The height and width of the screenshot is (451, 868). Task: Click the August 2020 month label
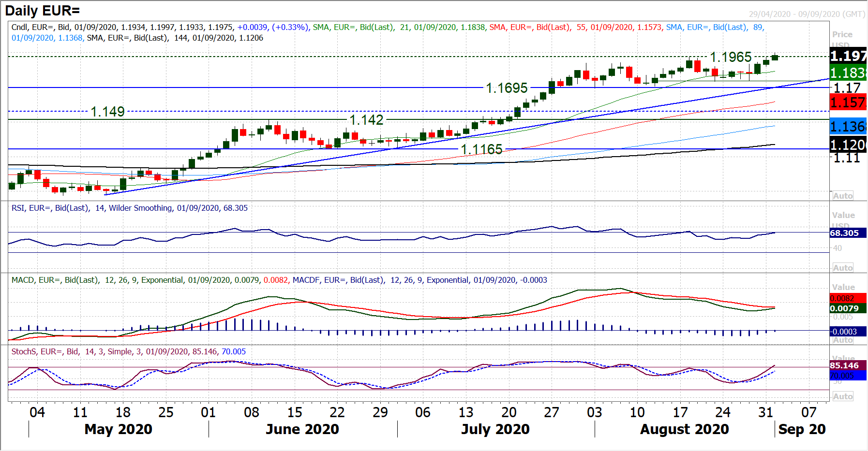[x=685, y=429]
